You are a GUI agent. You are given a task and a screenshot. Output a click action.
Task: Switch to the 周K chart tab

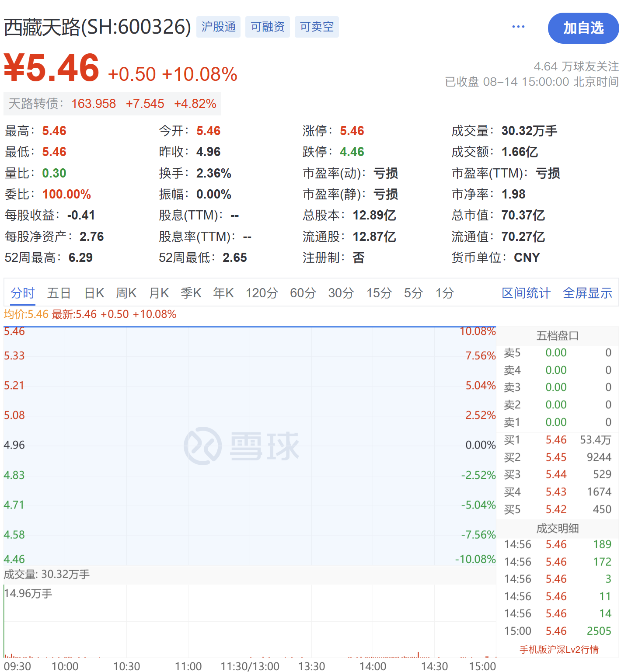[126, 293]
